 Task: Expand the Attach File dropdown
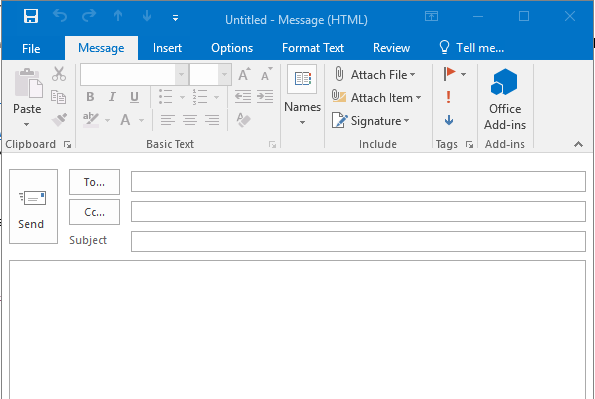[x=412, y=75]
